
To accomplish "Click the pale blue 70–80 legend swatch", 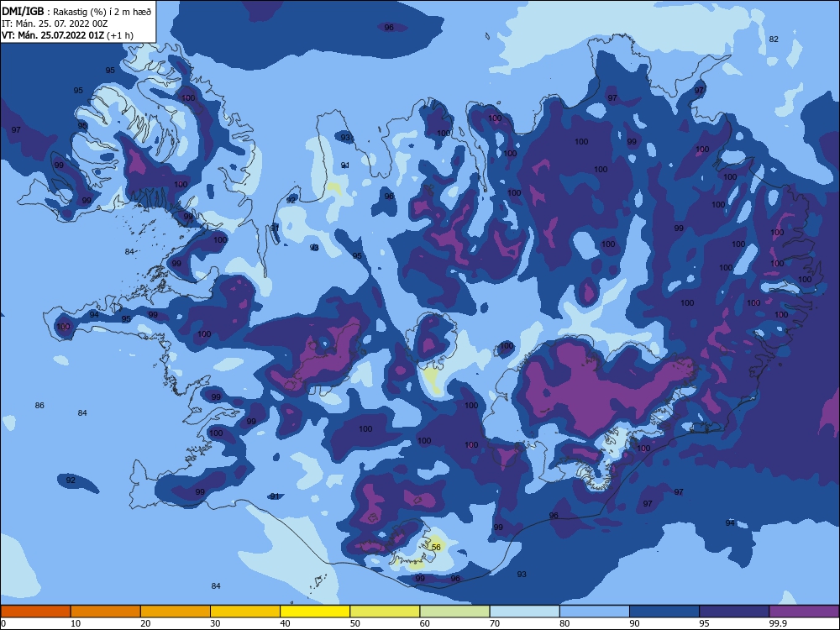I will pyautogui.click(x=525, y=612).
